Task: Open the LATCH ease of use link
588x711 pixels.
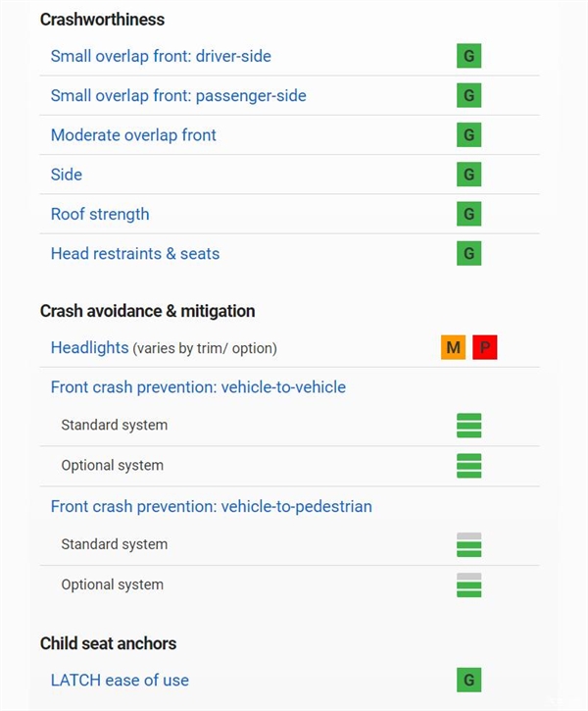Action: coord(120,680)
